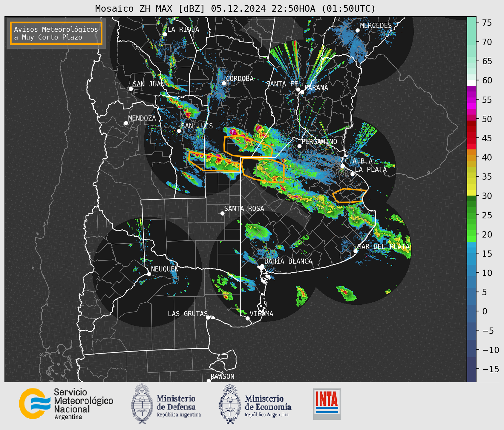Click the RAWSON city label
The height and width of the screenshot is (430, 504).
223,376
